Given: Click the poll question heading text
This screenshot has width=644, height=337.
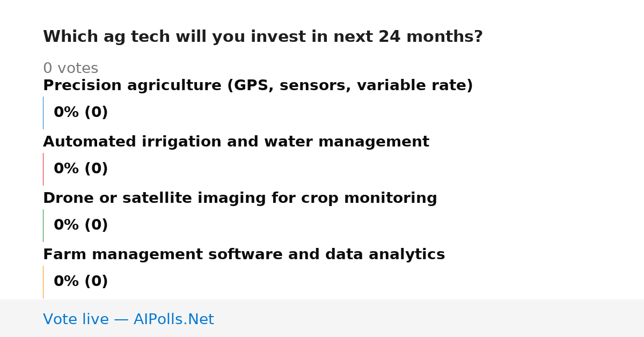Looking at the screenshot, I should pyautogui.click(x=263, y=37).
